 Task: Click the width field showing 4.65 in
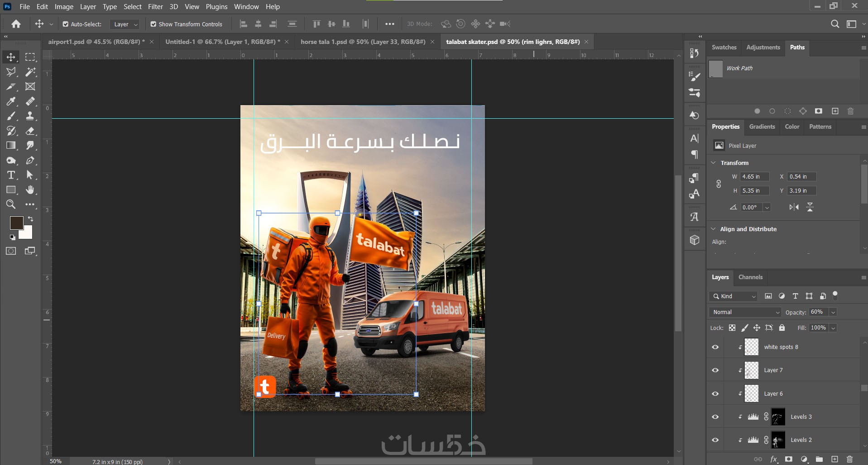[x=754, y=177]
